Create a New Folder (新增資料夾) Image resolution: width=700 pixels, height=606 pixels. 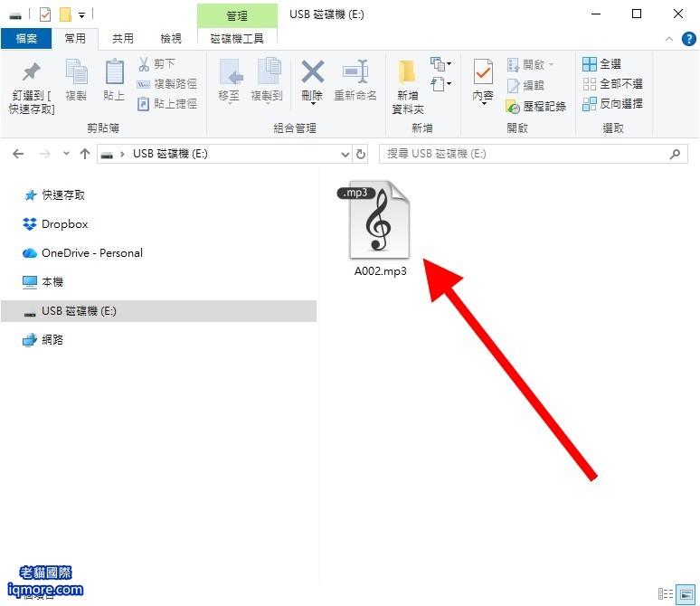[408, 87]
